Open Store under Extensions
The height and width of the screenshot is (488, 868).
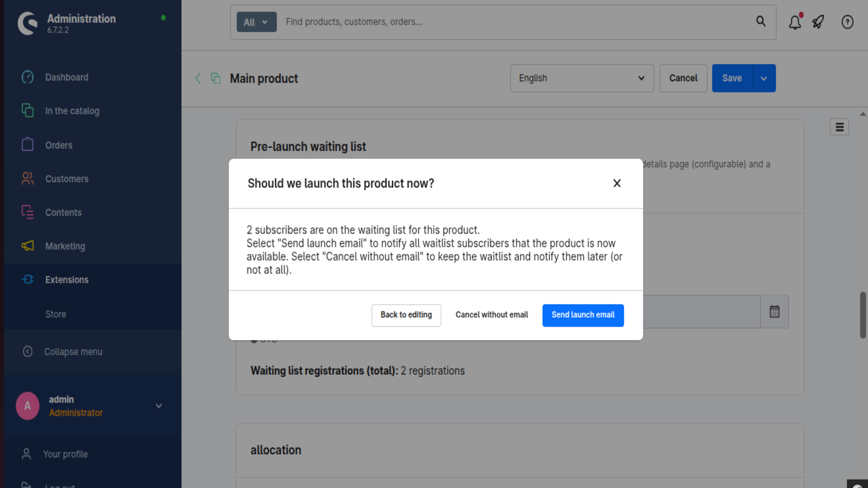[x=56, y=314]
